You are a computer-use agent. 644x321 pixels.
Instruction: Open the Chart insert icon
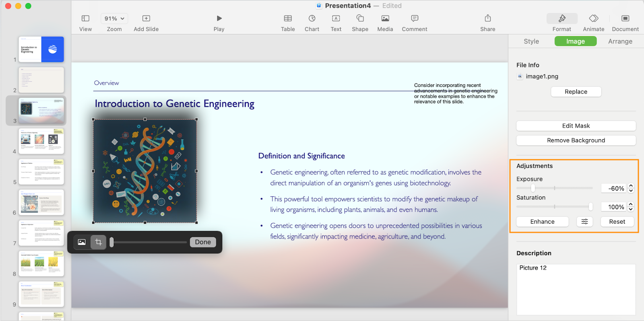[x=312, y=19]
